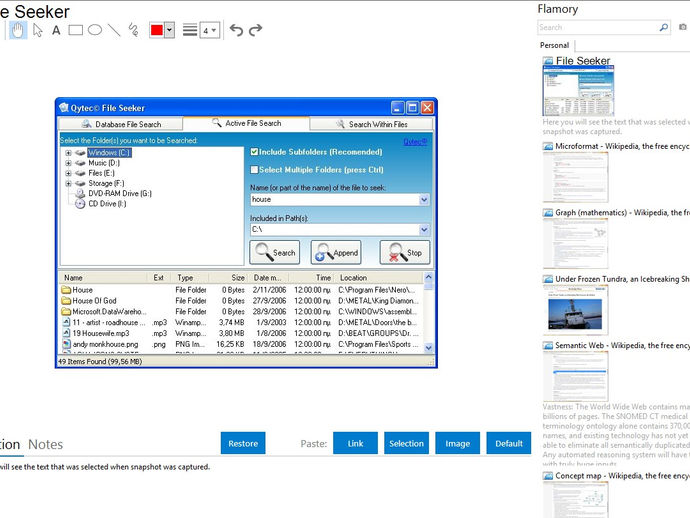Toggle Include Subfolders (Recomended) checkbox
The image size is (690, 518).
pos(254,152)
